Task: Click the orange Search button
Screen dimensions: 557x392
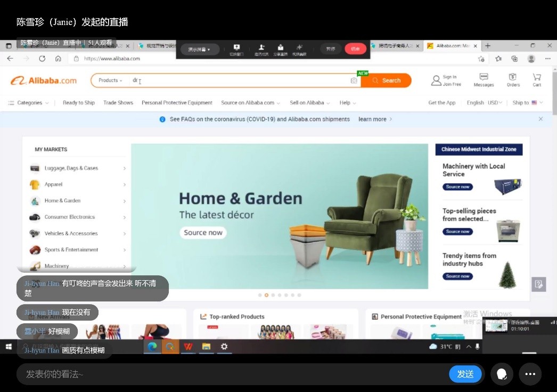Action: pos(386,80)
